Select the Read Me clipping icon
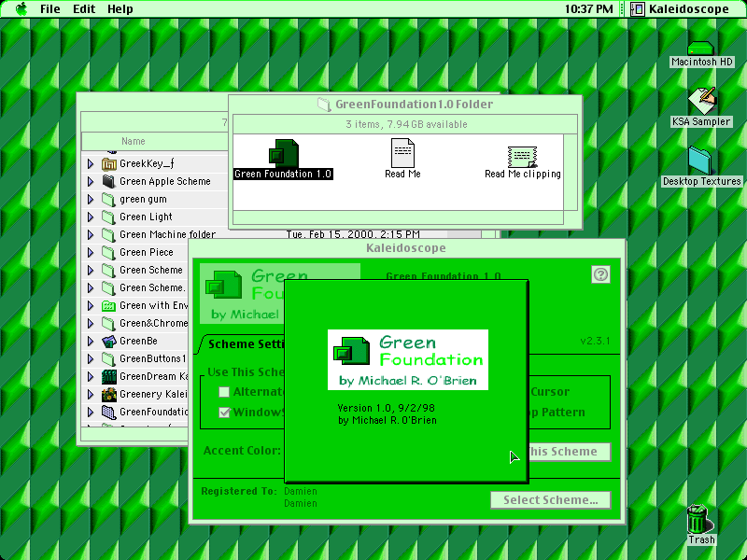The width and height of the screenshot is (747, 560). (x=523, y=157)
